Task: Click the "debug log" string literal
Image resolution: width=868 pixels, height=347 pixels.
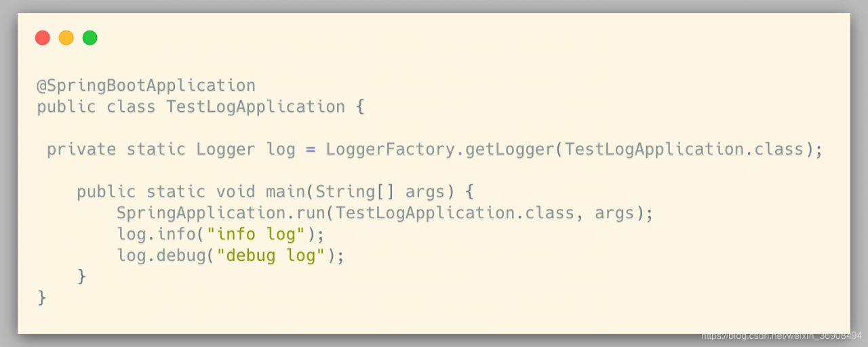Action: pyautogui.click(x=271, y=256)
